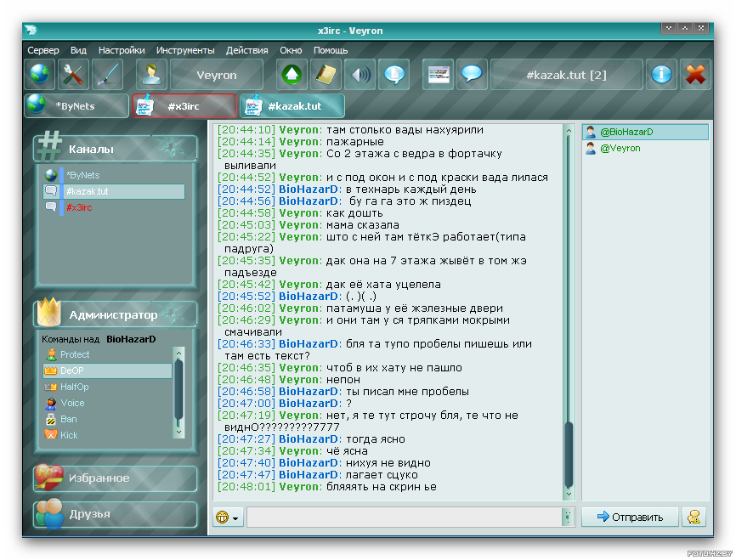Expand the Друзья panel

(x=116, y=514)
